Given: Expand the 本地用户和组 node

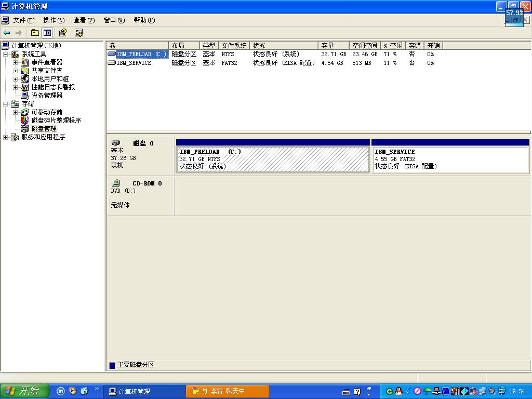Looking at the screenshot, I should pos(15,79).
